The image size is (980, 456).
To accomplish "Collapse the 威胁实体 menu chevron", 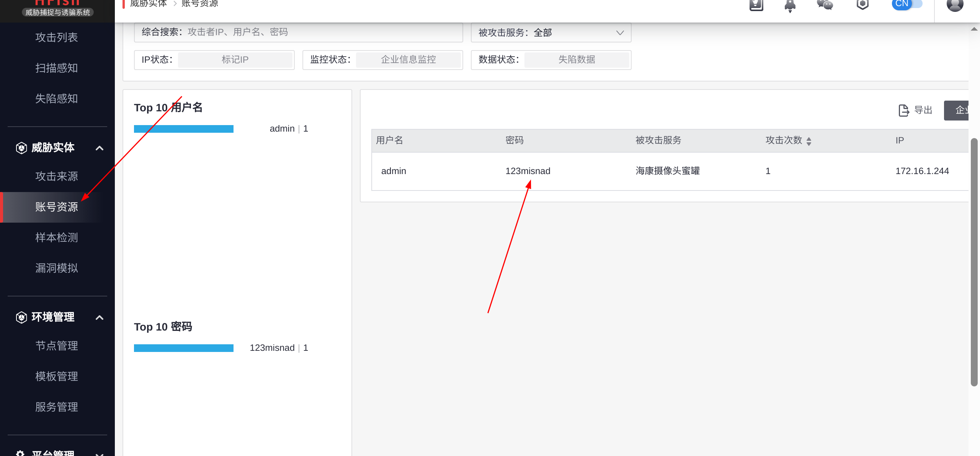I will pos(100,148).
